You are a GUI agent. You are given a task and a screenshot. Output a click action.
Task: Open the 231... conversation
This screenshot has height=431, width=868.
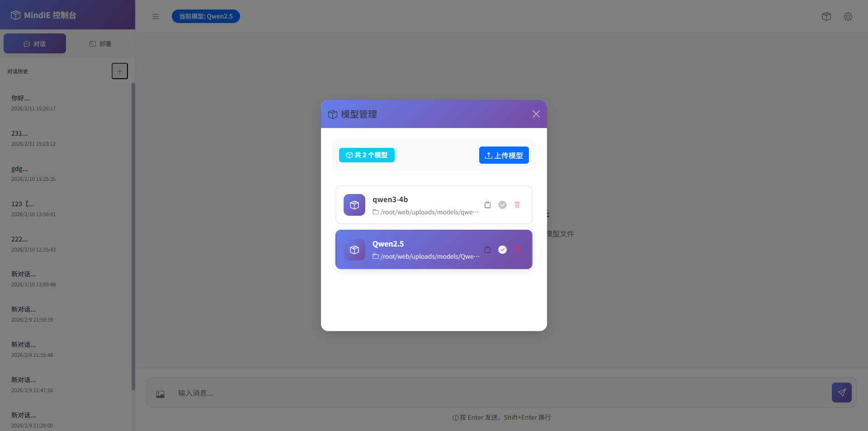coord(66,138)
